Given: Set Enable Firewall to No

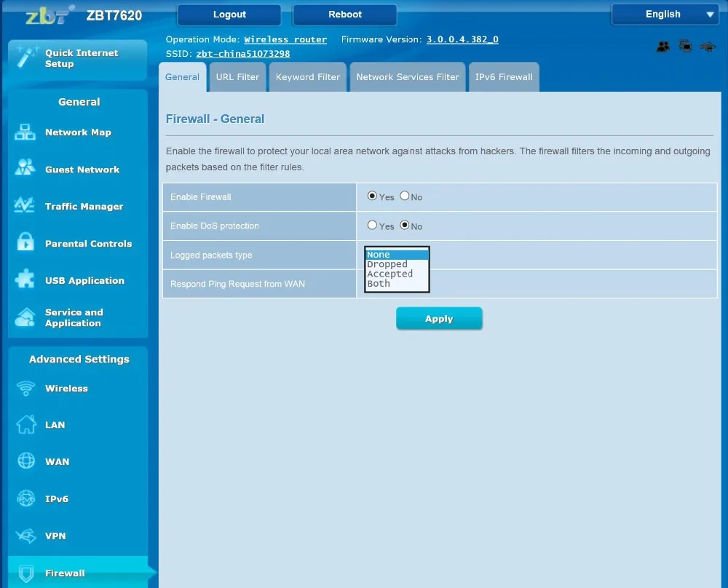Looking at the screenshot, I should [x=404, y=196].
